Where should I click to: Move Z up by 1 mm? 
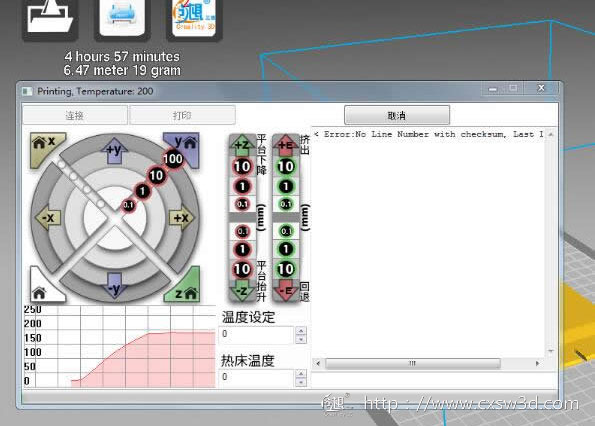click(x=242, y=186)
